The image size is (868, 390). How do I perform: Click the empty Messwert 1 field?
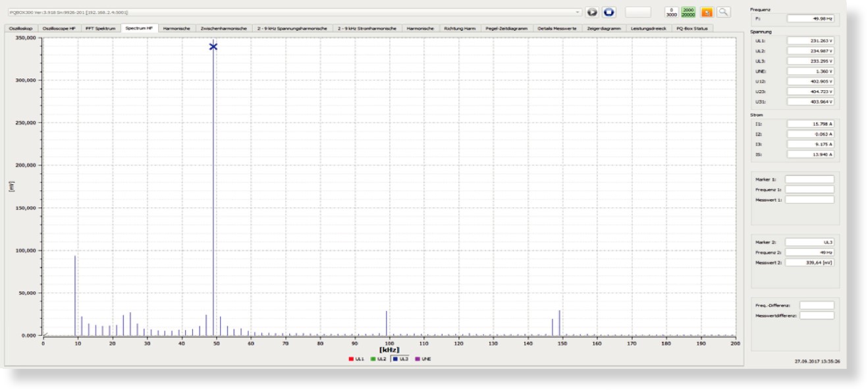pos(809,200)
